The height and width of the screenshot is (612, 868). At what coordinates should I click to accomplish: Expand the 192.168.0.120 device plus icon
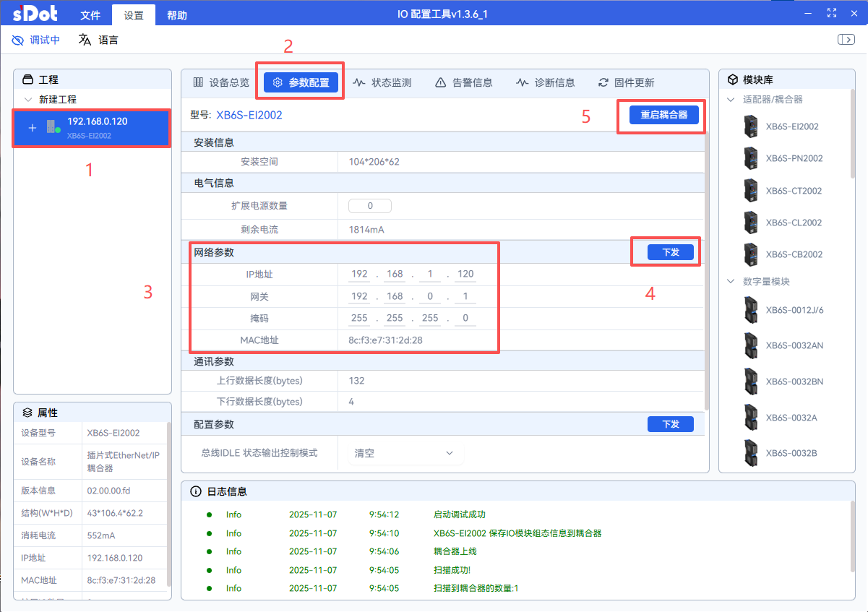32,128
